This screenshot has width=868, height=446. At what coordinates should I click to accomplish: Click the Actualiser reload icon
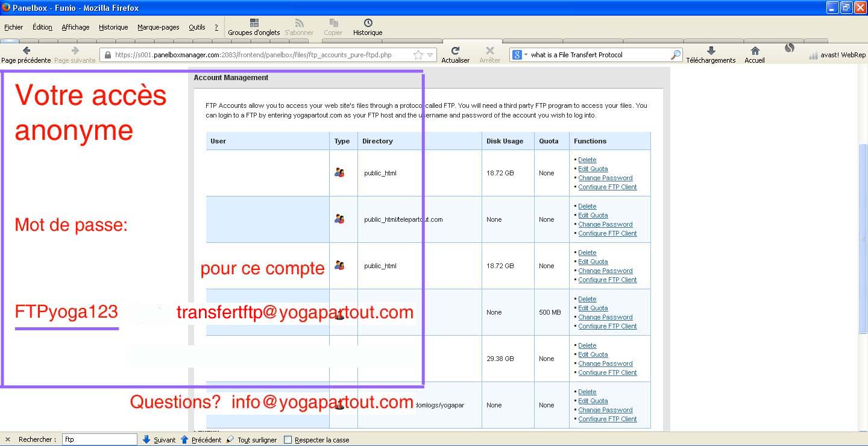(x=455, y=51)
